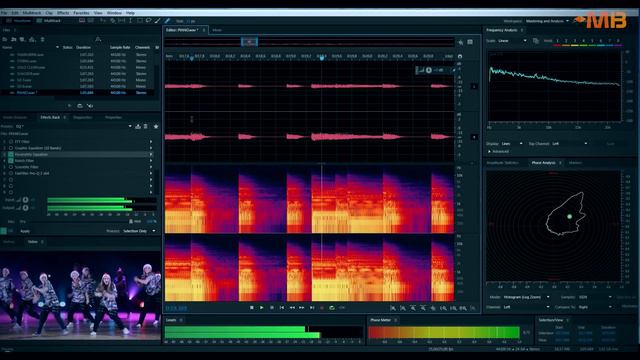Toggle power for FFT Filter effect
The width and height of the screenshot is (640, 360).
pyautogui.click(x=11, y=142)
